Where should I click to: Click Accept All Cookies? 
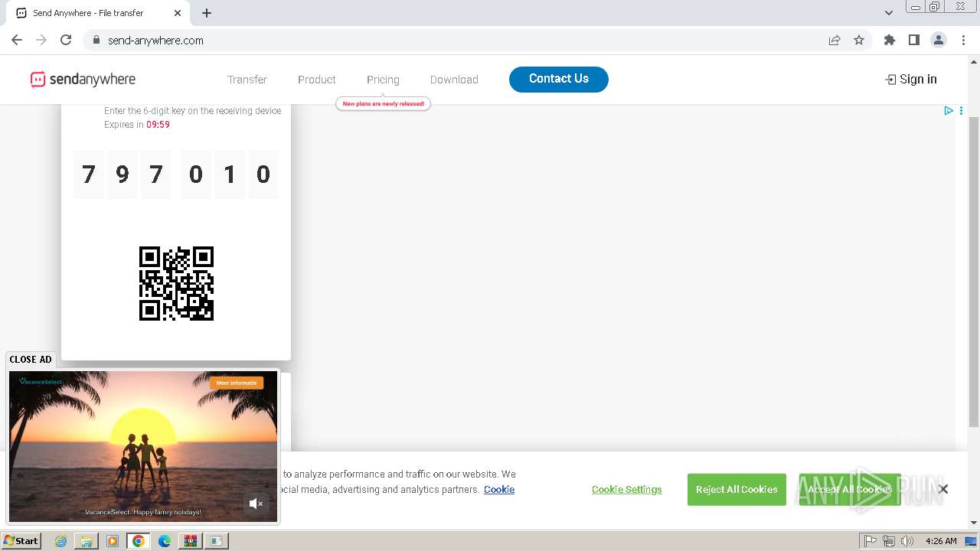[849, 490]
